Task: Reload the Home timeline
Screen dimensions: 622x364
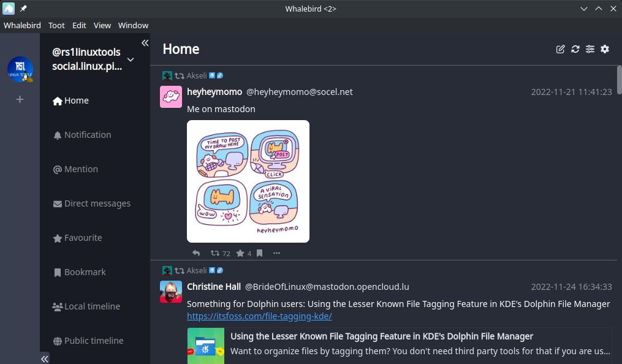Action: [x=575, y=49]
